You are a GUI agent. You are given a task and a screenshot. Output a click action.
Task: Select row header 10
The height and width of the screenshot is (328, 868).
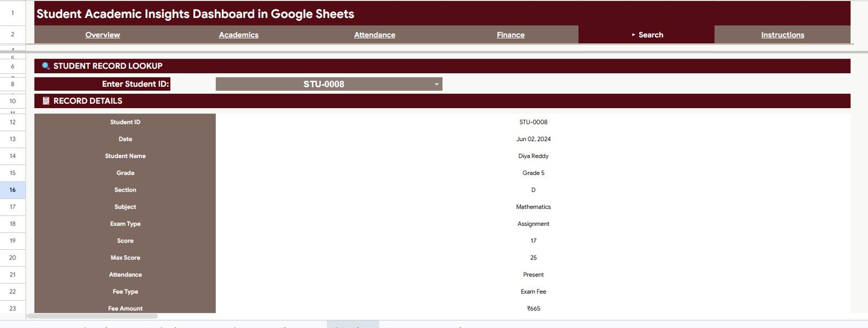coord(12,101)
